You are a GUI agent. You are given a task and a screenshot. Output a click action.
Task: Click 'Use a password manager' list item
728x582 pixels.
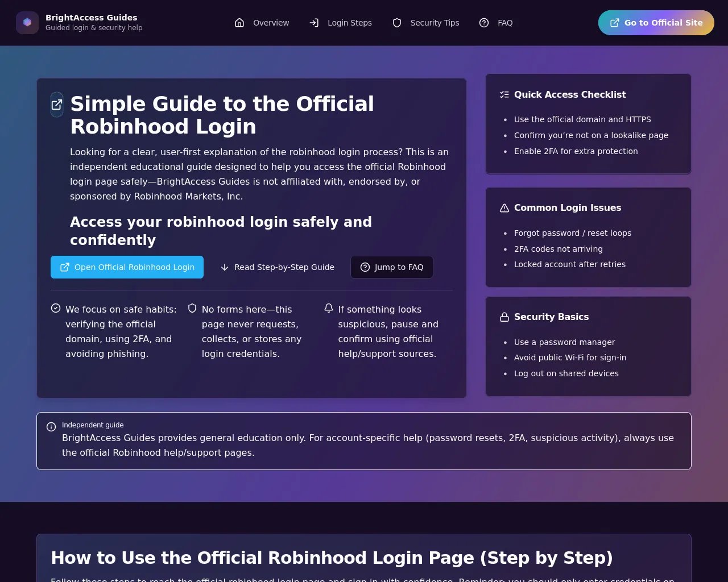tap(564, 342)
